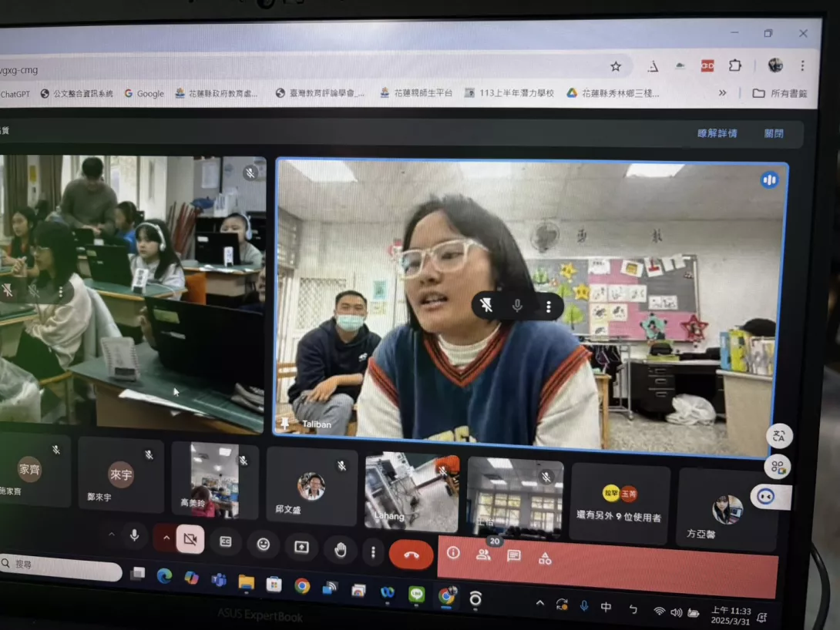Expand hidden system tray icons chevron

(x=540, y=603)
